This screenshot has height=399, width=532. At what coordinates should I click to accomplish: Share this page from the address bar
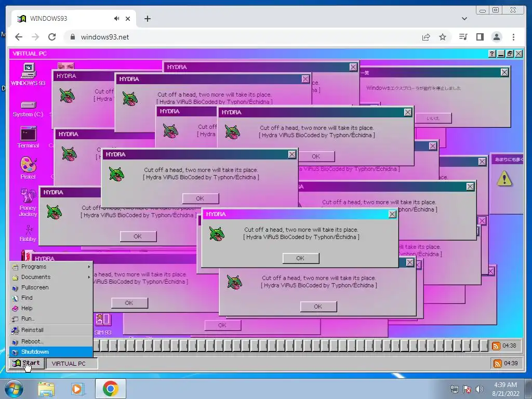pyautogui.click(x=426, y=37)
